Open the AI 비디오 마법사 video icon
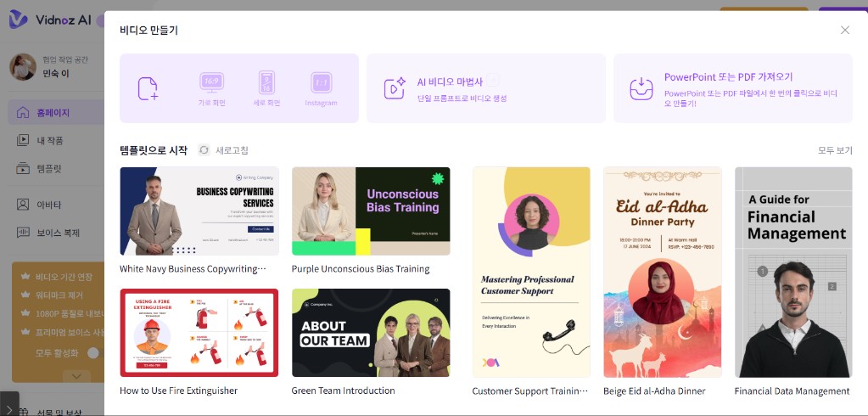 coord(395,88)
